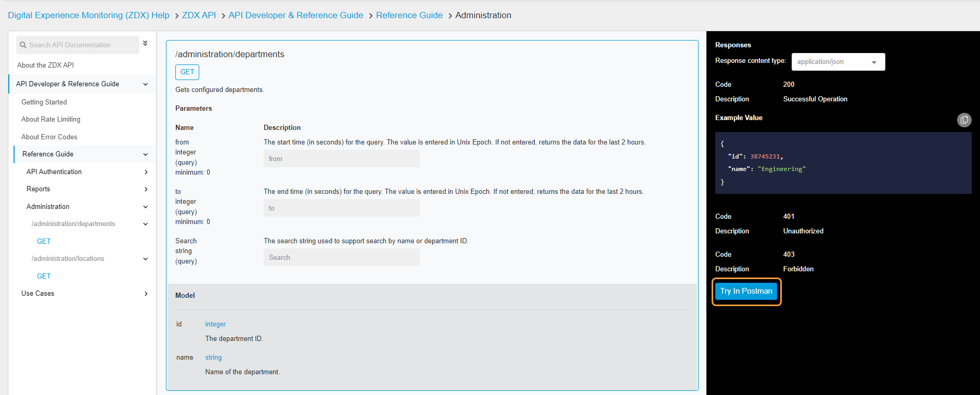Click the integer type link for id
Image resolution: width=980 pixels, height=395 pixels.
point(215,324)
